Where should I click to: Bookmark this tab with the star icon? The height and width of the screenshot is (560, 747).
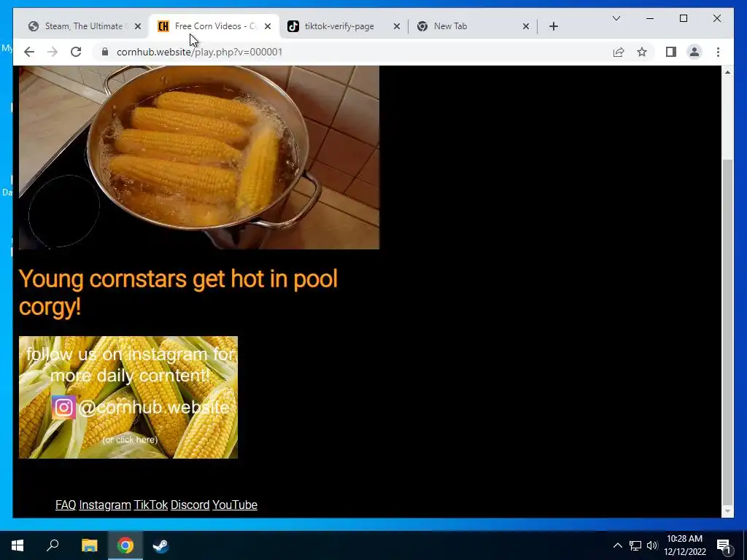(642, 52)
